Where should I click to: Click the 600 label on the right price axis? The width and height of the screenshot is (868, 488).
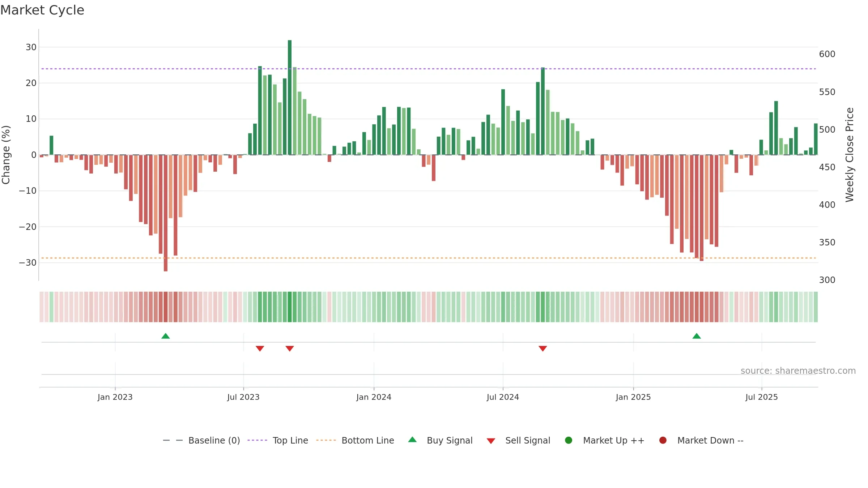click(827, 54)
